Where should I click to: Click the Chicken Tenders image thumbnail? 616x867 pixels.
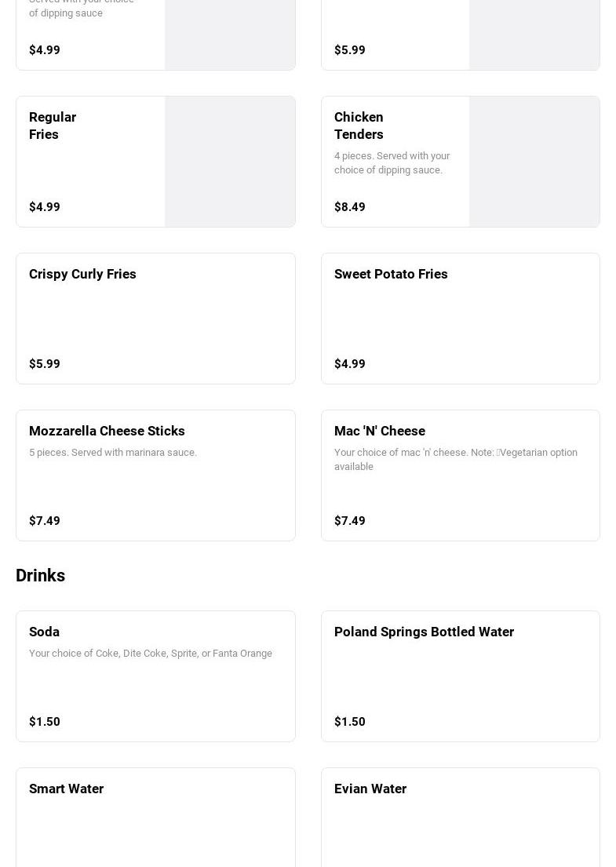[534, 162]
